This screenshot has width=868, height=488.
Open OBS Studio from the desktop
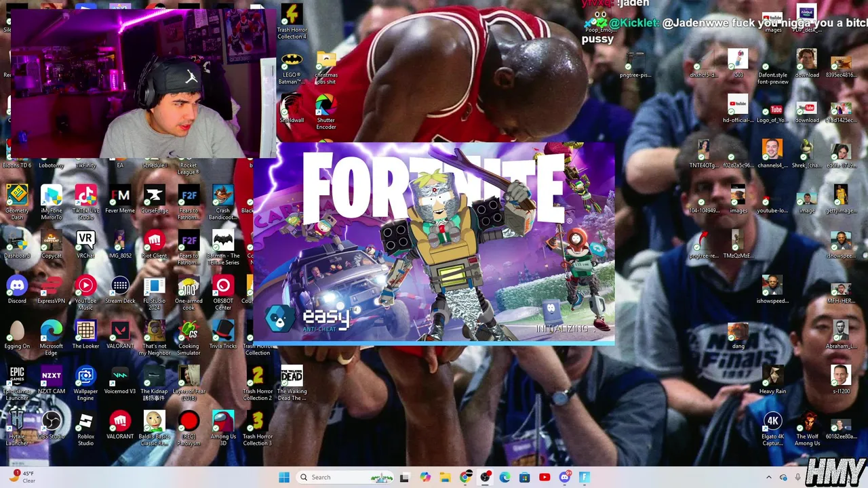[52, 425]
